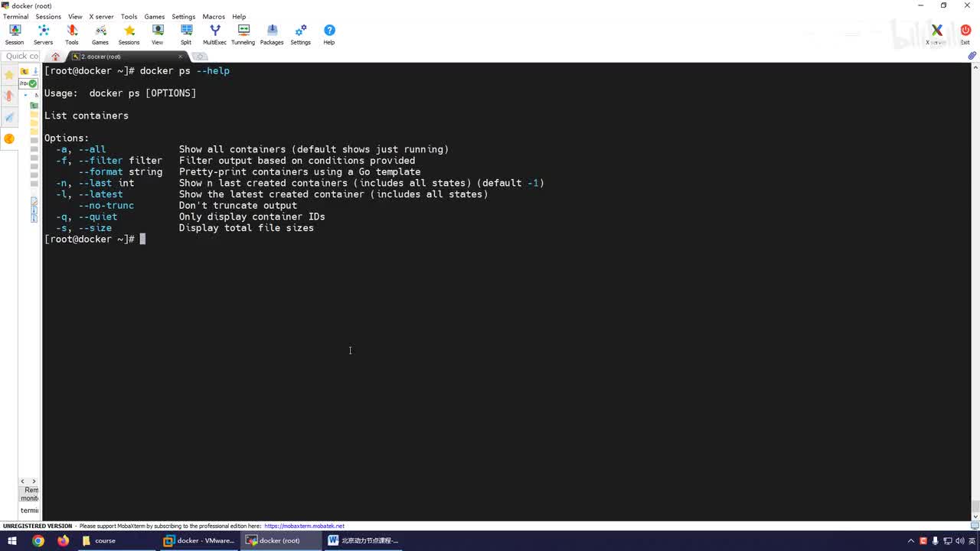Viewport: 980px width, 551px height.
Task: Open the Session toolbar button
Action: (15, 34)
